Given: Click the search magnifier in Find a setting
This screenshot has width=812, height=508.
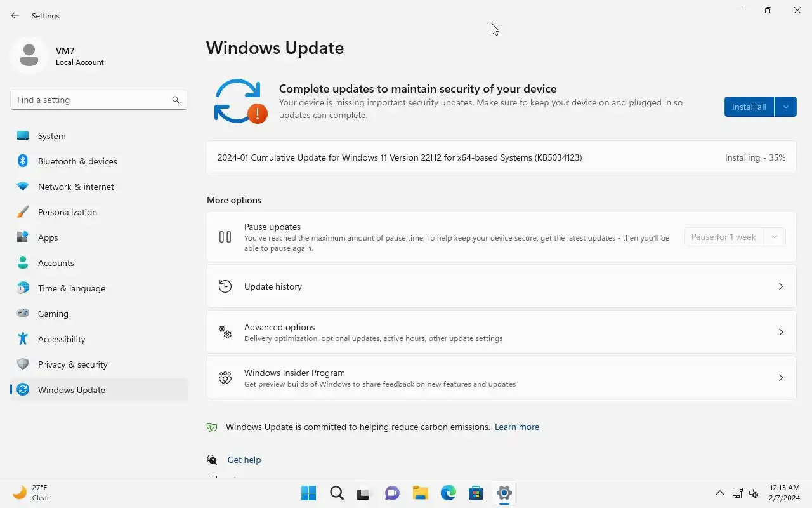Looking at the screenshot, I should click(176, 100).
